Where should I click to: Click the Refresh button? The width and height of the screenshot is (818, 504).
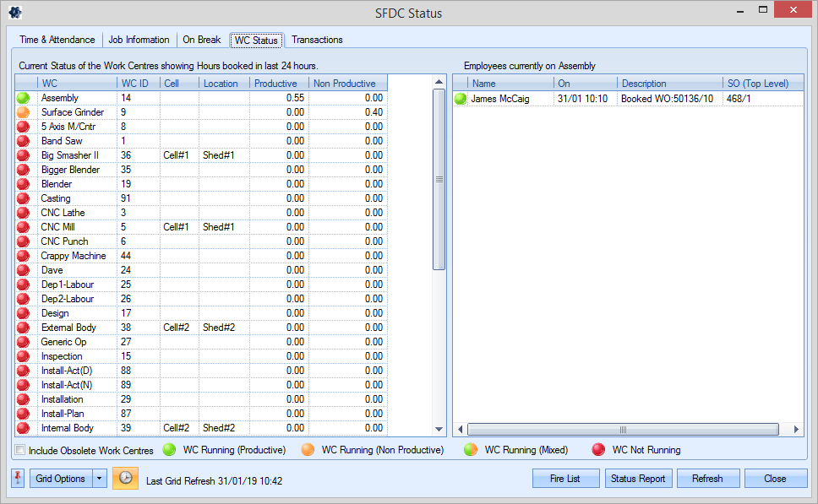[x=707, y=479]
